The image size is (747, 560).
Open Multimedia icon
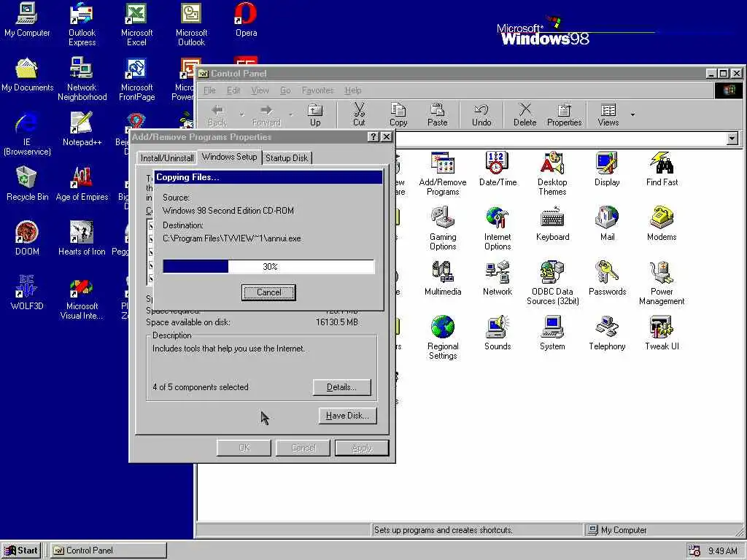coord(443,278)
